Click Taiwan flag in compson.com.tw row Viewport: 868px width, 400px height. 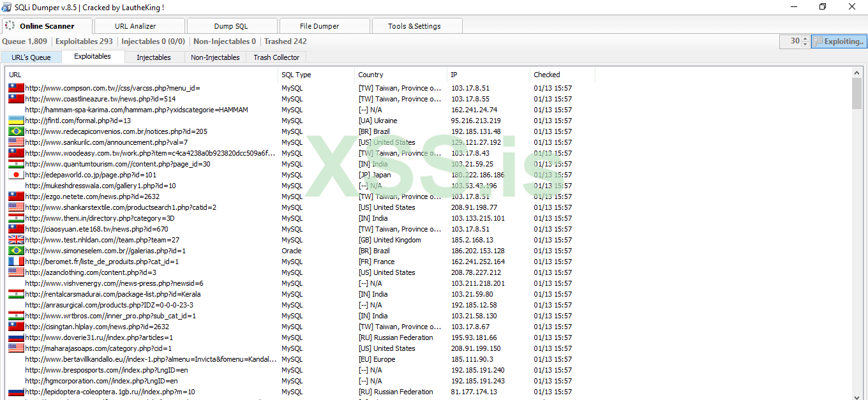coord(16,88)
